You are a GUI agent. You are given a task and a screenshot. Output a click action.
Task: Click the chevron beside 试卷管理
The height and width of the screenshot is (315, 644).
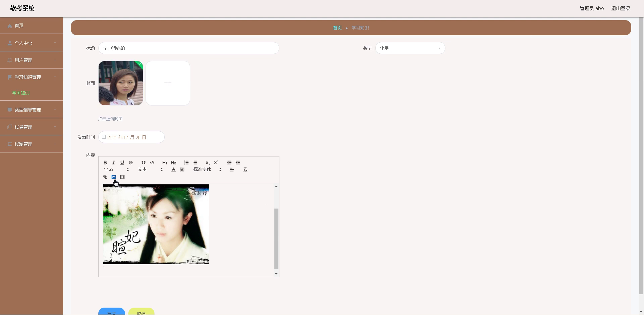[55, 126]
